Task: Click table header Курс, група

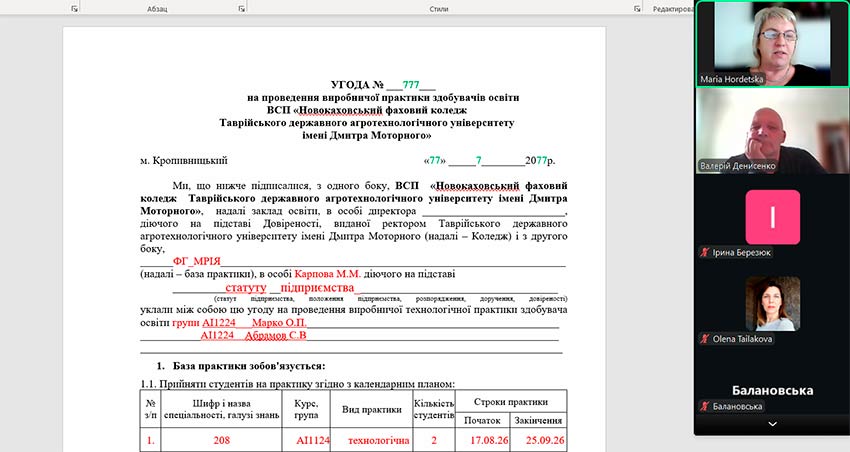Action: pos(306,410)
